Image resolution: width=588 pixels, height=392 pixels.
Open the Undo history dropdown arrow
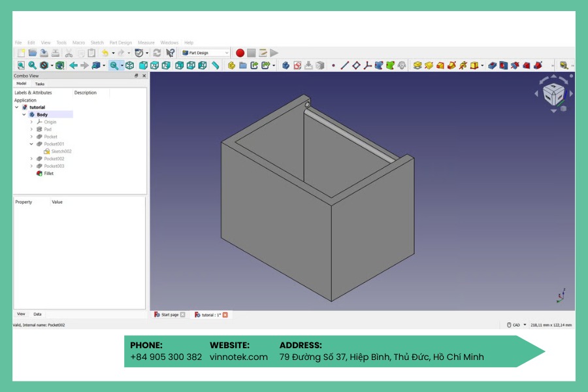(x=113, y=53)
